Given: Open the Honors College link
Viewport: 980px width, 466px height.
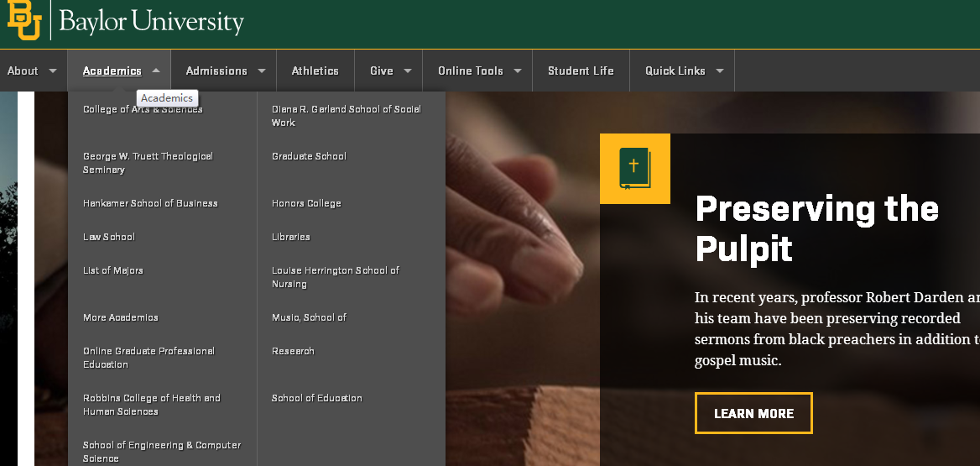Looking at the screenshot, I should [x=306, y=203].
